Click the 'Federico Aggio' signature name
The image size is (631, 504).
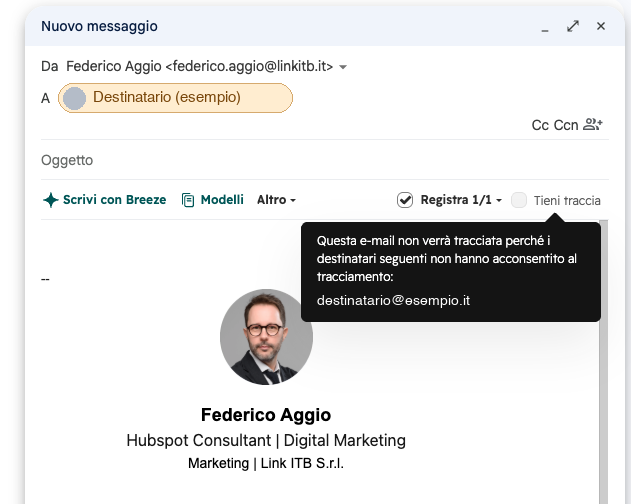(x=266, y=415)
